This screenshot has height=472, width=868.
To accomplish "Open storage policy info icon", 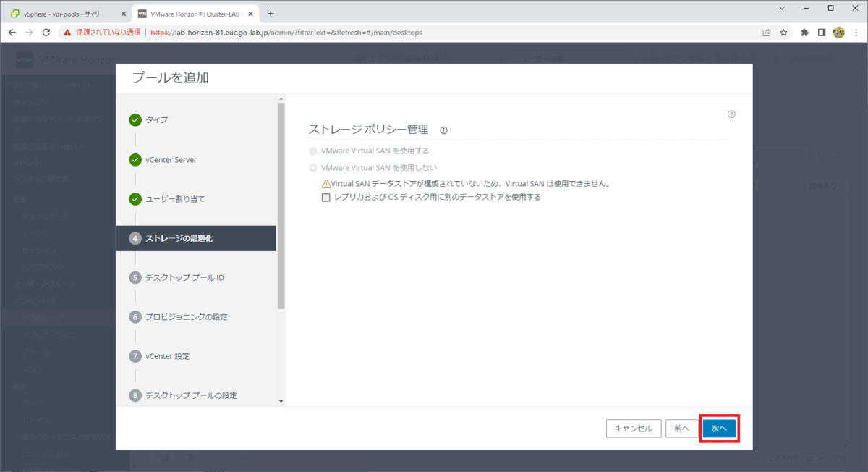I will pyautogui.click(x=444, y=130).
